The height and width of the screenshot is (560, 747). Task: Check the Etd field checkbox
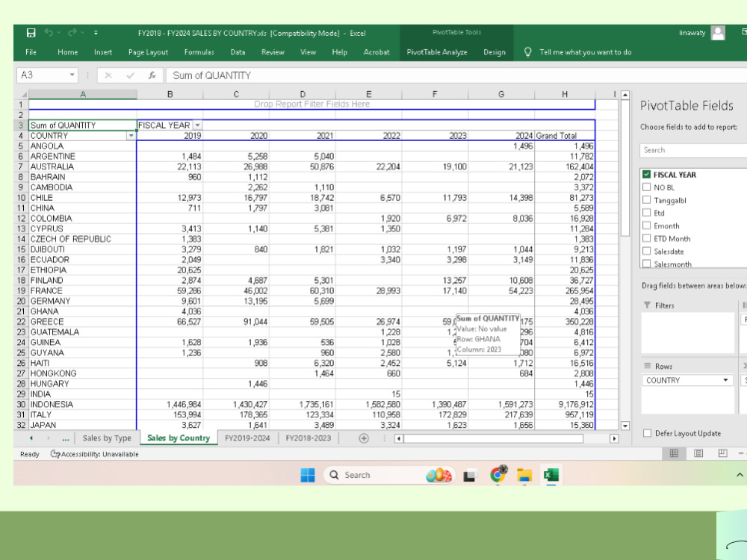646,213
